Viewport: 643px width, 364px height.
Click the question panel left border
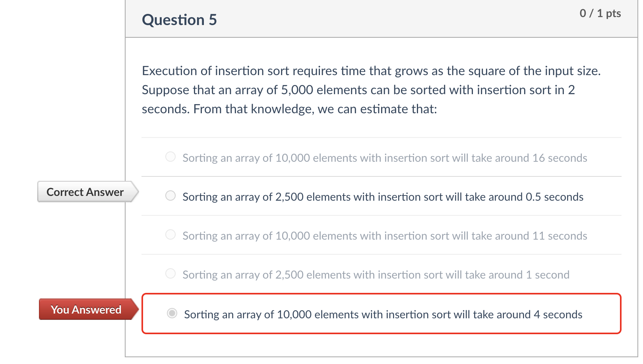[x=126, y=179]
